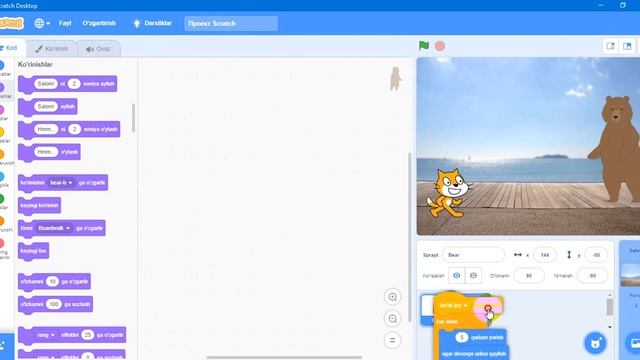Screen dimensions: 640x360
Task: Select the light-blue Sensing category circle
Action: [2, 176]
